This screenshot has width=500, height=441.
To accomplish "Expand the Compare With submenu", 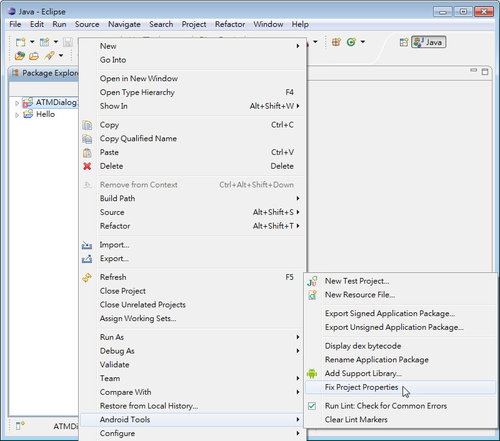I will coord(193,392).
